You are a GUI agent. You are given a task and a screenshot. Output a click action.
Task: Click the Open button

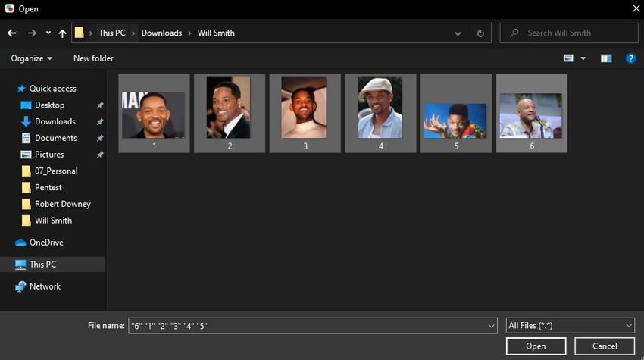point(536,346)
